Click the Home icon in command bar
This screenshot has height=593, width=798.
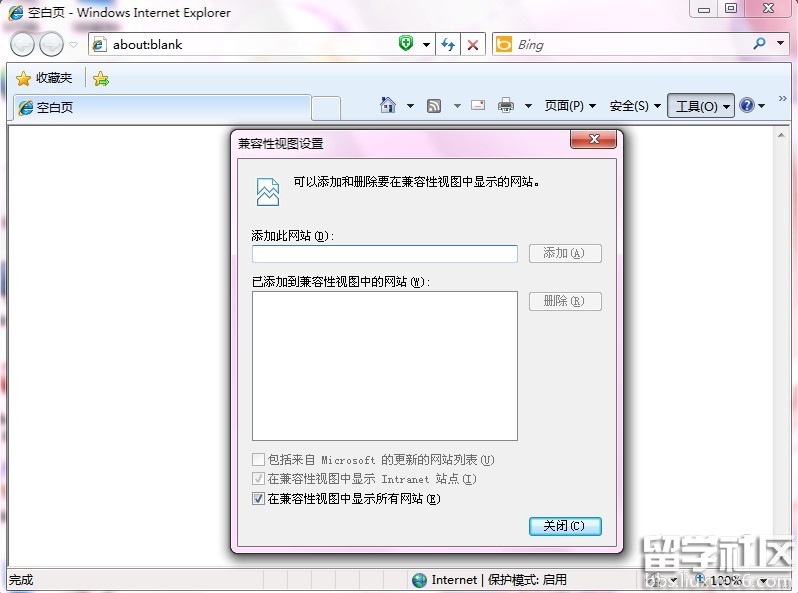[x=389, y=105]
